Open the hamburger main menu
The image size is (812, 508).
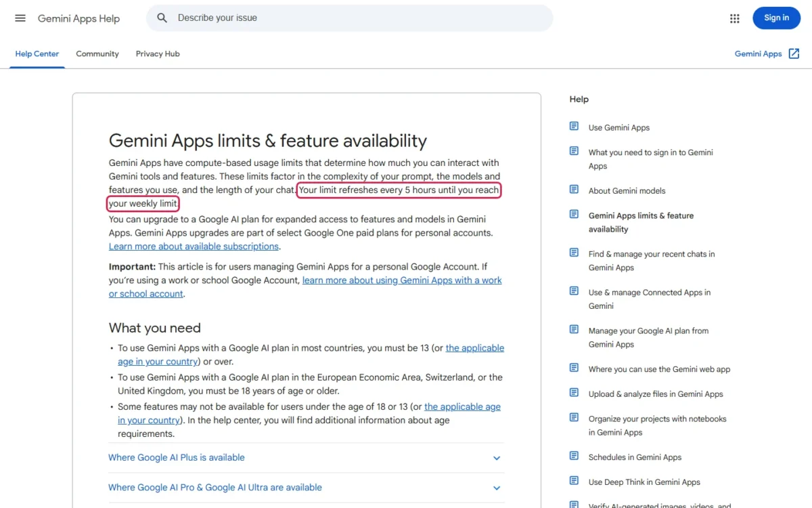(x=20, y=18)
